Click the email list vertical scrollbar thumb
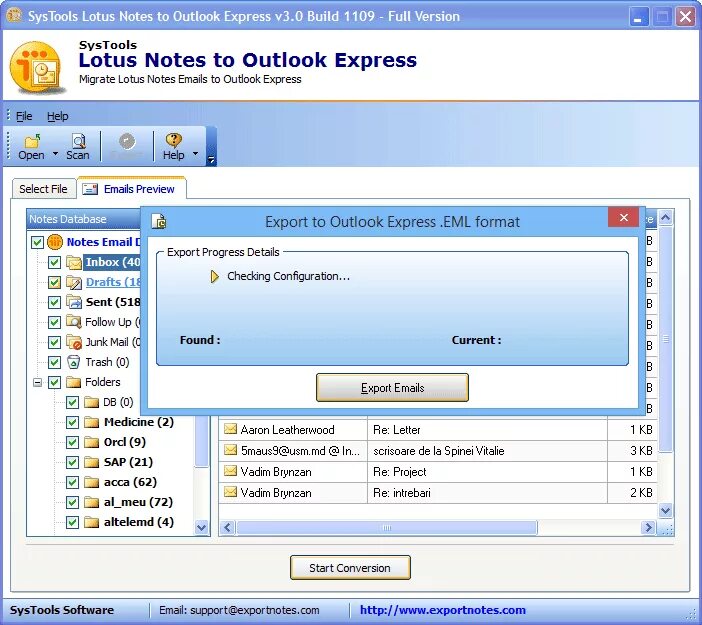The image size is (702, 625). (666, 339)
